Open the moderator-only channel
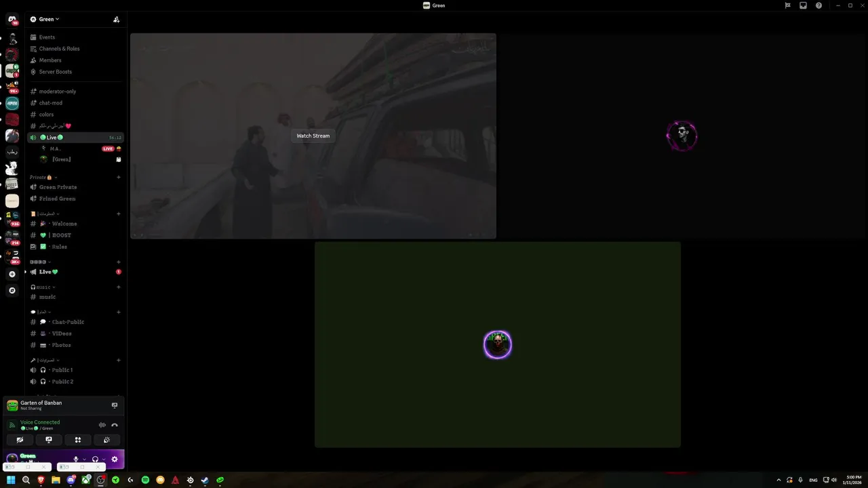 click(58, 91)
